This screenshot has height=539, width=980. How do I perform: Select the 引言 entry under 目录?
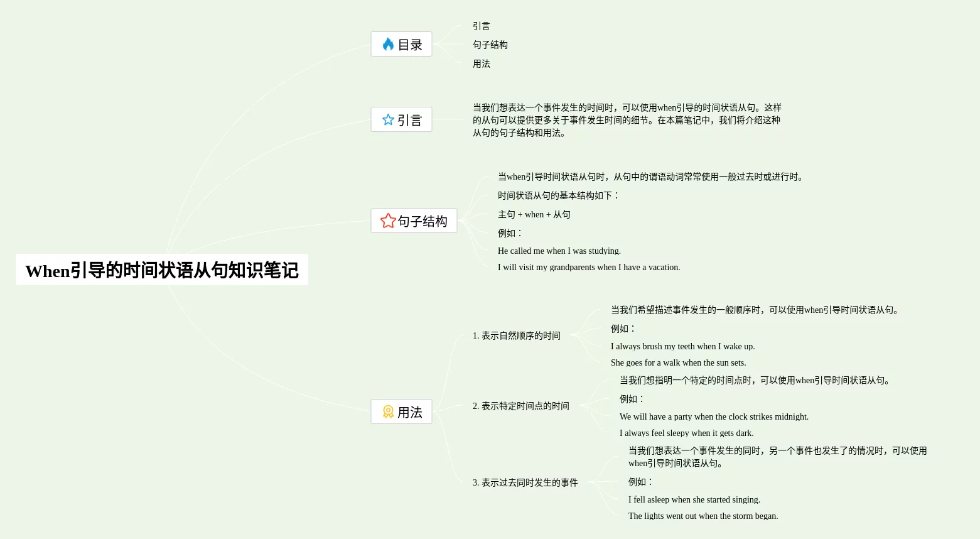pos(481,26)
